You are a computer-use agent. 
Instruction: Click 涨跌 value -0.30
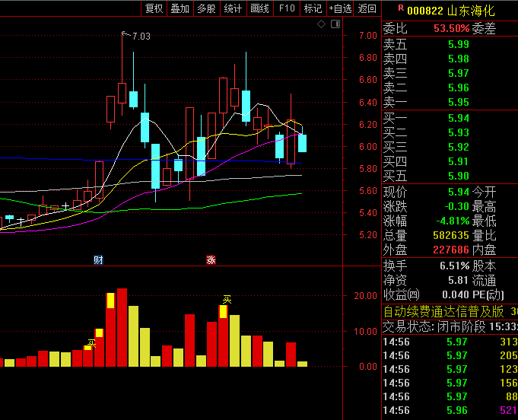pos(457,206)
